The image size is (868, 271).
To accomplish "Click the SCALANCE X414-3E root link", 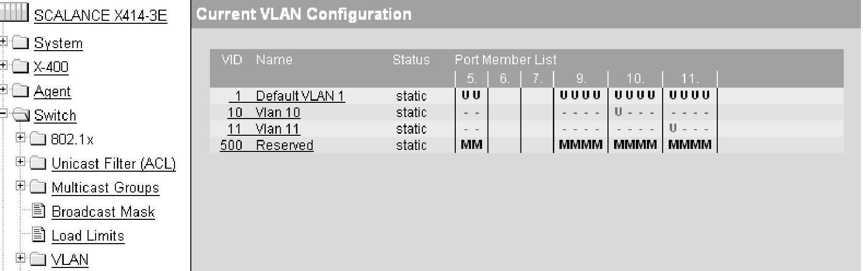I will [x=100, y=15].
